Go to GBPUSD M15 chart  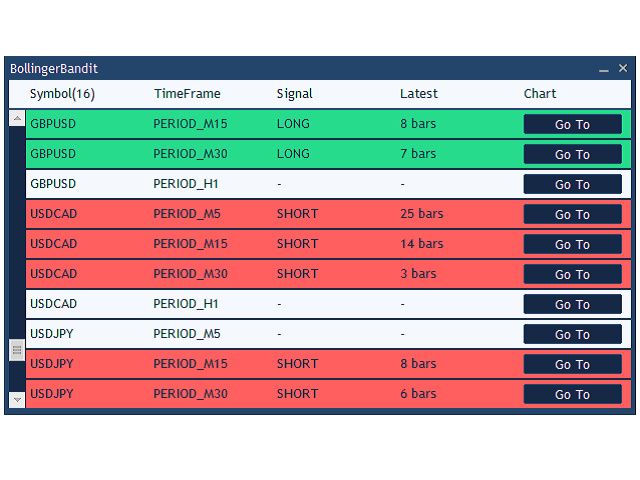pos(572,124)
